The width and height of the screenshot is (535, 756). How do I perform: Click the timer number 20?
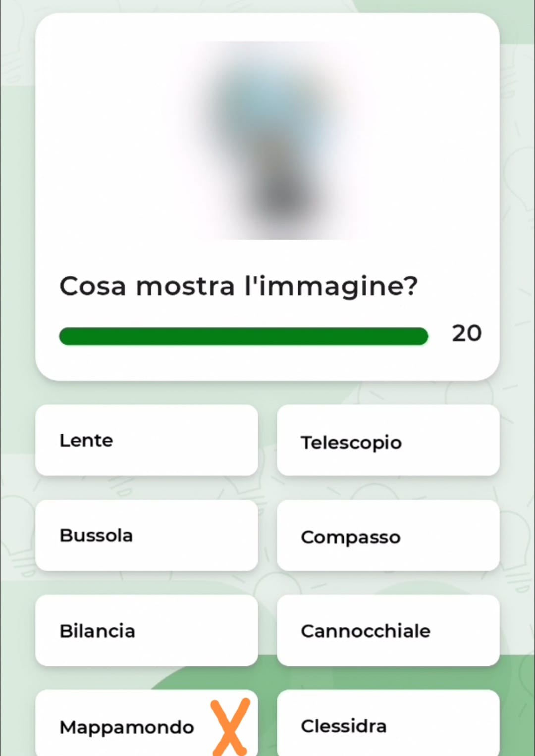click(x=466, y=333)
